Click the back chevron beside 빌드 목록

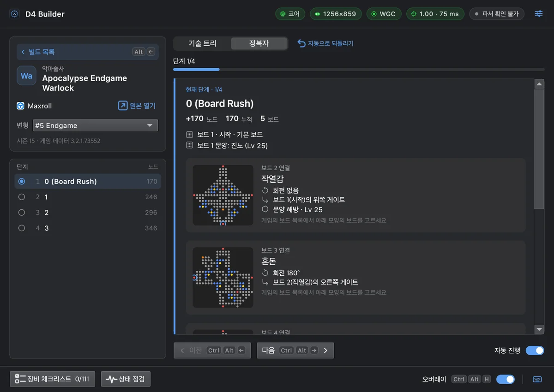click(23, 52)
